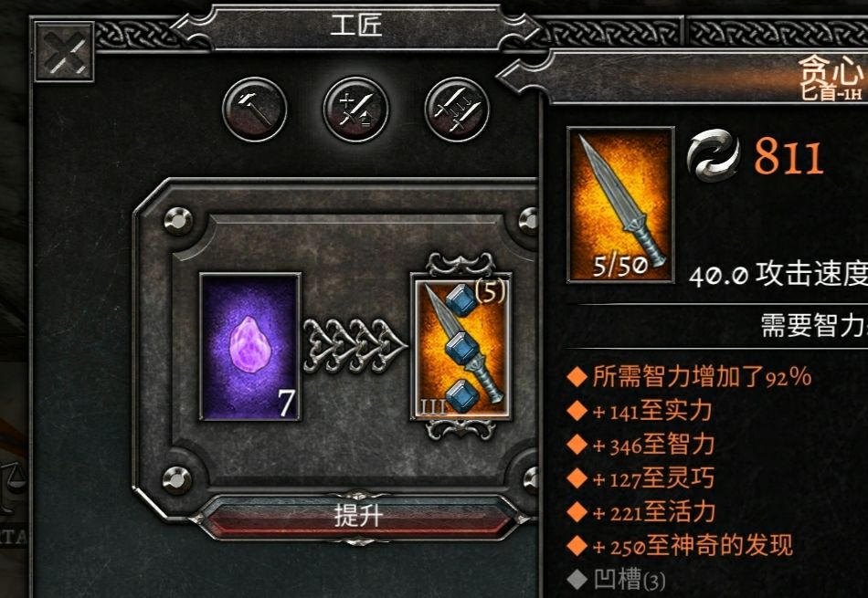Click the 工匠 title header
The image size is (868, 598).
tap(356, 26)
